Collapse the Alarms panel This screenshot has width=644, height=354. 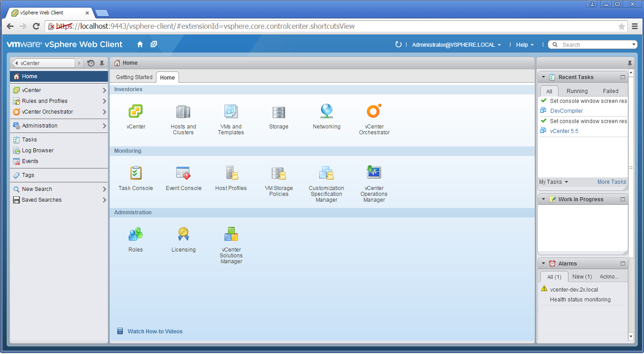coord(543,264)
